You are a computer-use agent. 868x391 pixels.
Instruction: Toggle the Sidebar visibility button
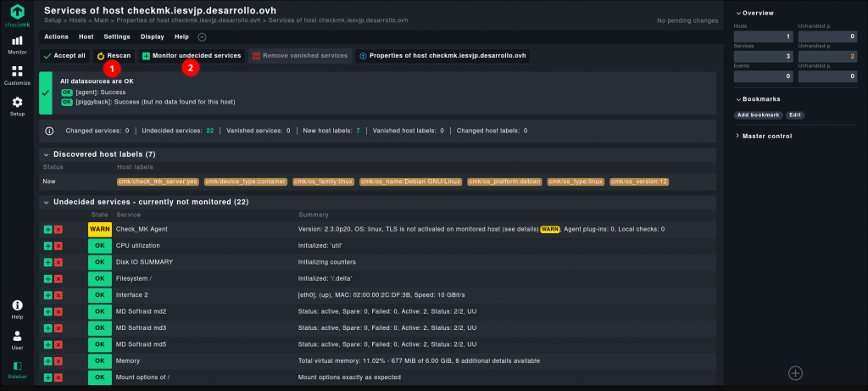(17, 369)
